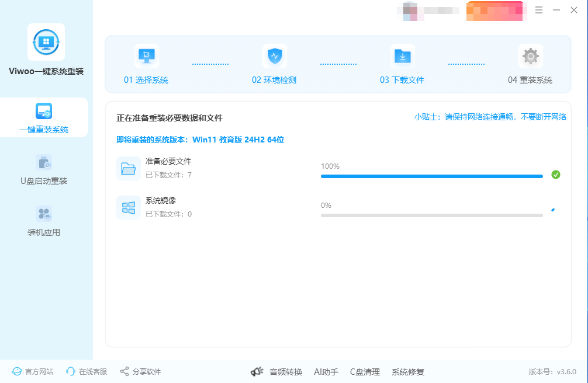Open the hamburger menu in title bar
588x383 pixels.
coord(539,10)
